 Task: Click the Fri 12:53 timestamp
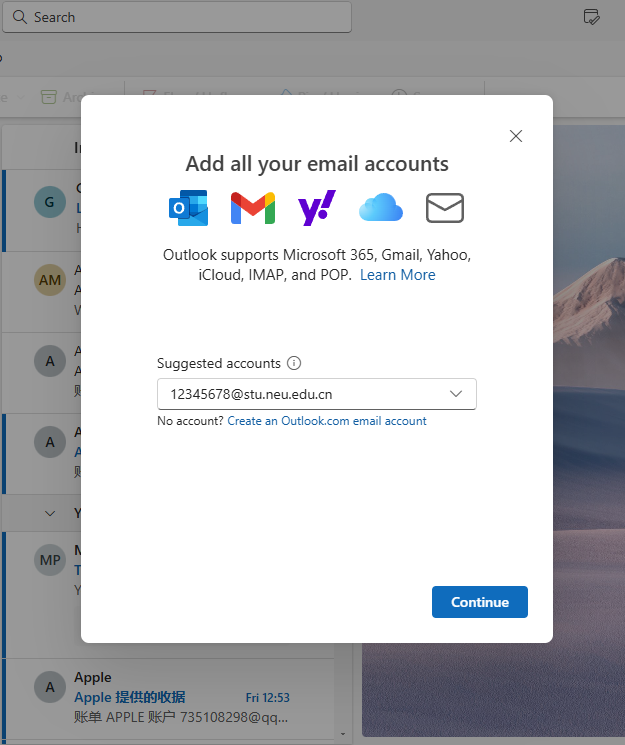coord(268,697)
